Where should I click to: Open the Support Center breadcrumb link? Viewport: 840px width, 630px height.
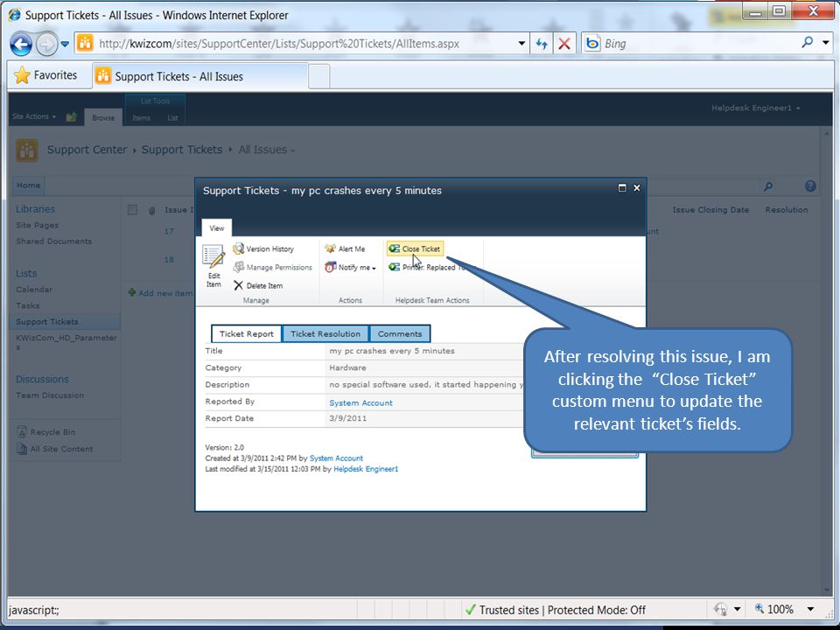point(87,150)
